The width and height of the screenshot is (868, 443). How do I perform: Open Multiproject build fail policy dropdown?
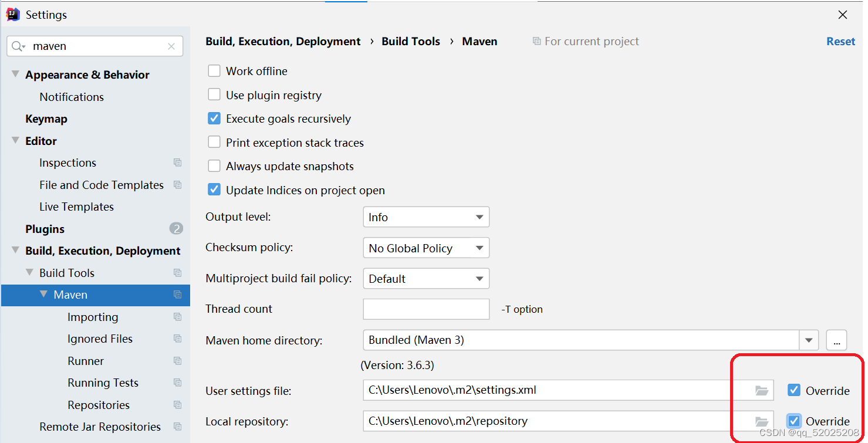tap(426, 278)
